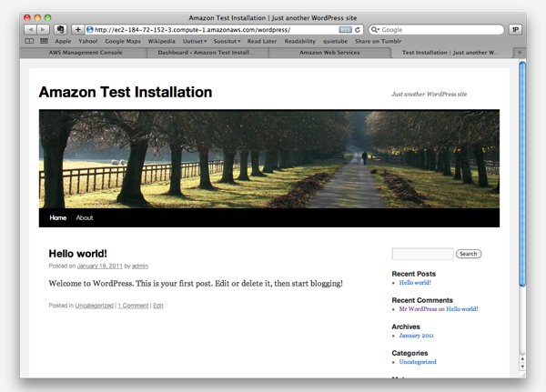The image size is (546, 392).
Task: Open the Hello world! post title
Action: [x=77, y=253]
